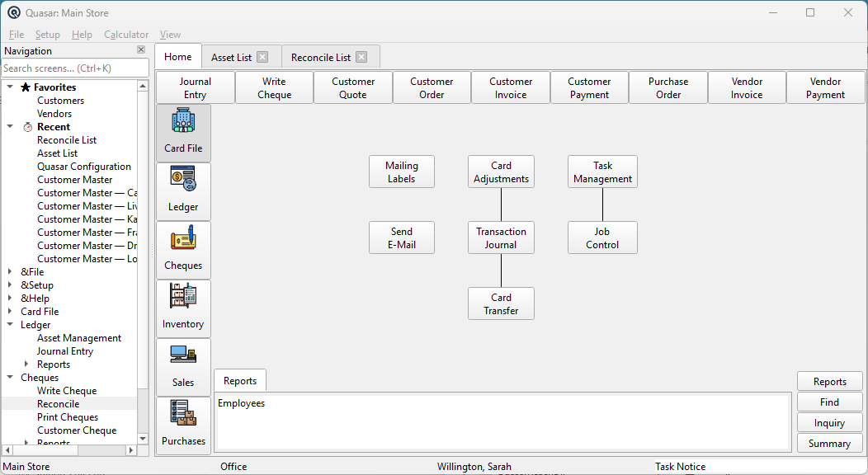Close the Reconcile List tab
This screenshot has width=868, height=475.
pos(361,57)
